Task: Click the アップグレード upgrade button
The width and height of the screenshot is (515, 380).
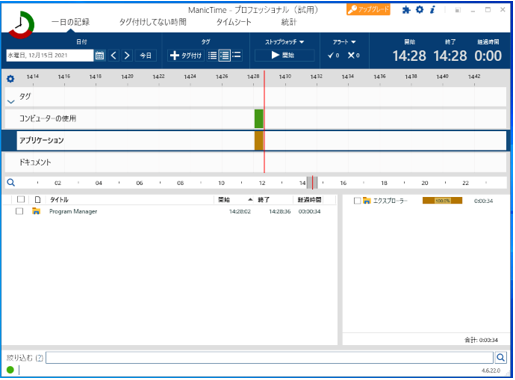Action: point(368,9)
